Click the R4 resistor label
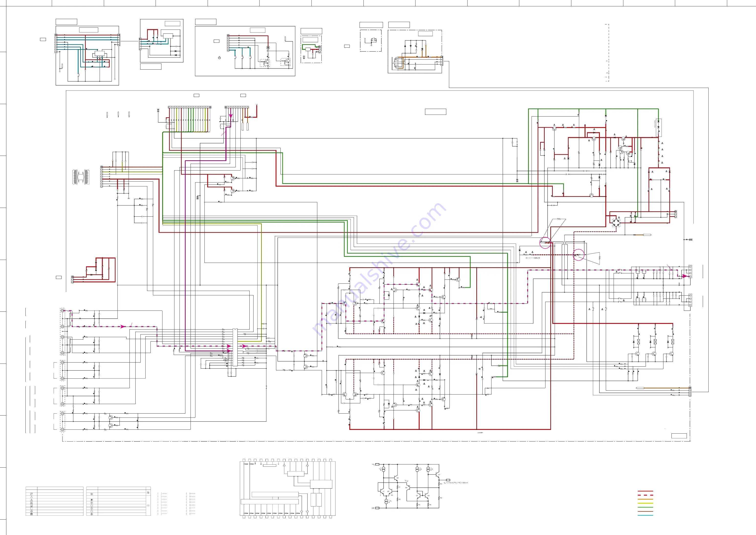Image resolution: width=756 pixels, height=535 pixels. click(x=441, y=498)
